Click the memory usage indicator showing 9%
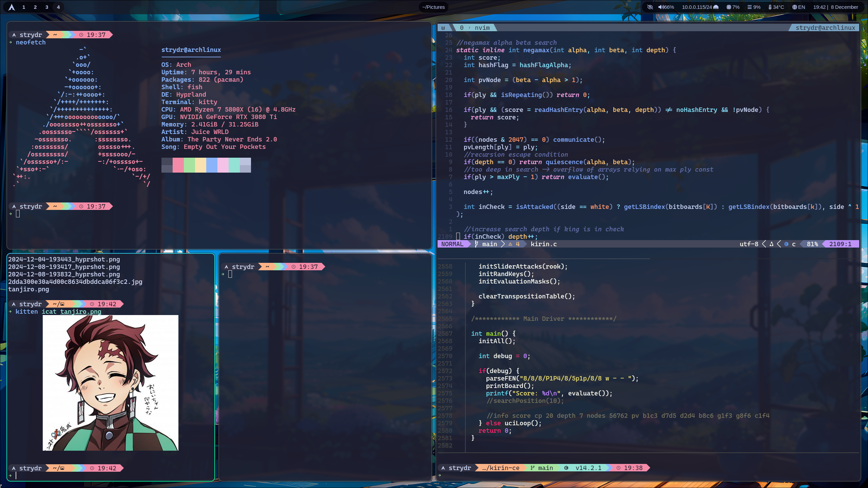 click(754, 7)
